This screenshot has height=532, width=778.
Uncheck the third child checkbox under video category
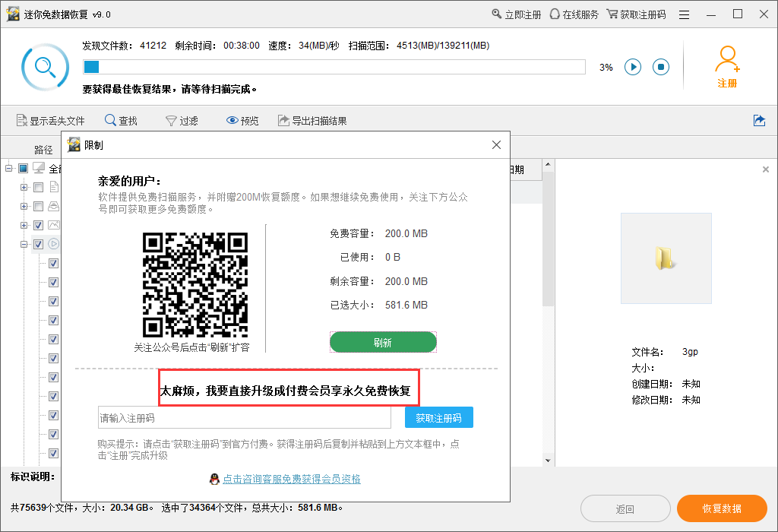54,301
